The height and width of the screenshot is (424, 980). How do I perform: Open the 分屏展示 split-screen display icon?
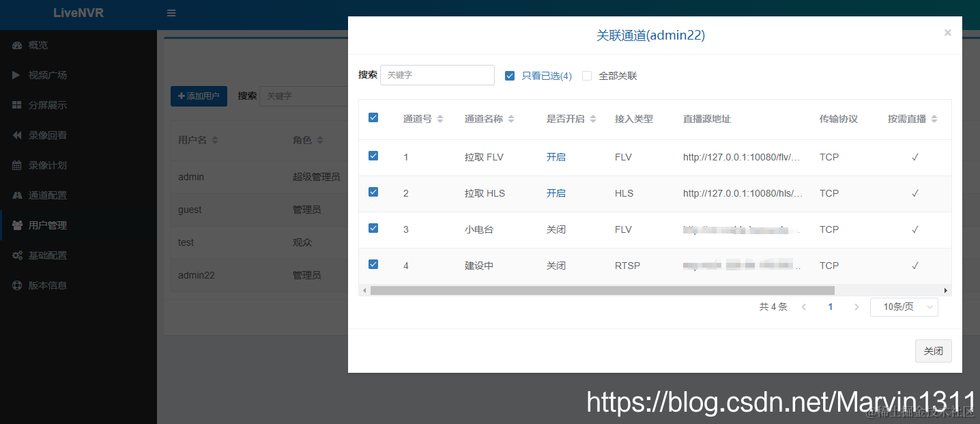tap(16, 105)
